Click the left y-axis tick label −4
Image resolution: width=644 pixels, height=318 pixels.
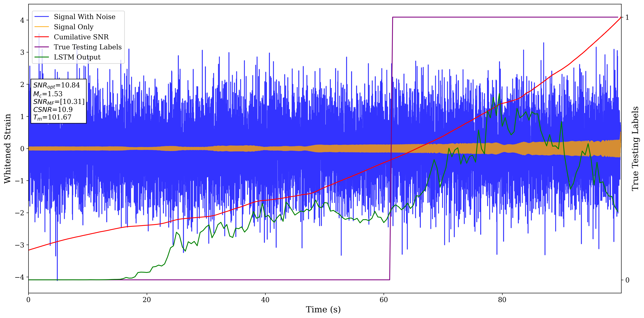[19, 277]
